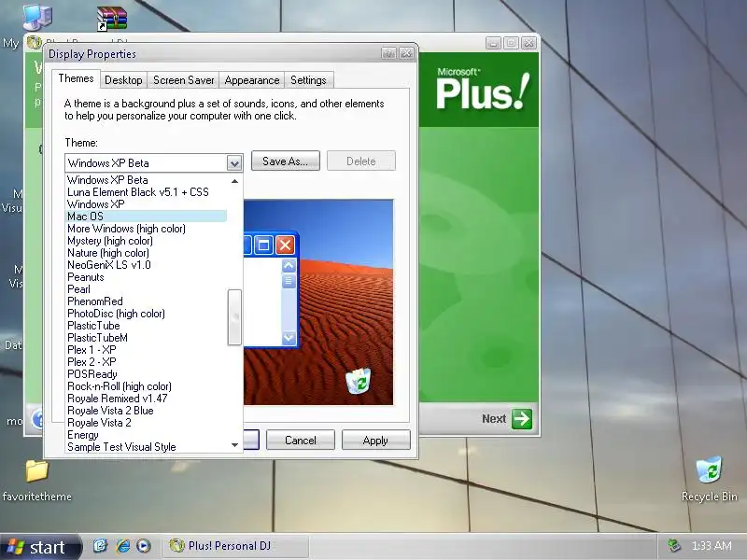Choose Luna Element Black v5.1 + CSS theme
Viewport: 747px width, 560px height.
(146, 192)
